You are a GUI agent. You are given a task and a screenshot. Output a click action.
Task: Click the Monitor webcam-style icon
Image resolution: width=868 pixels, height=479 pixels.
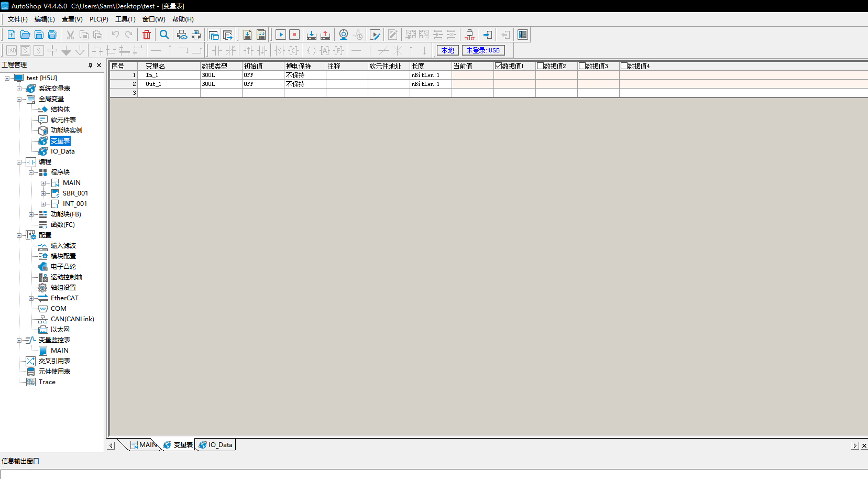tap(344, 35)
